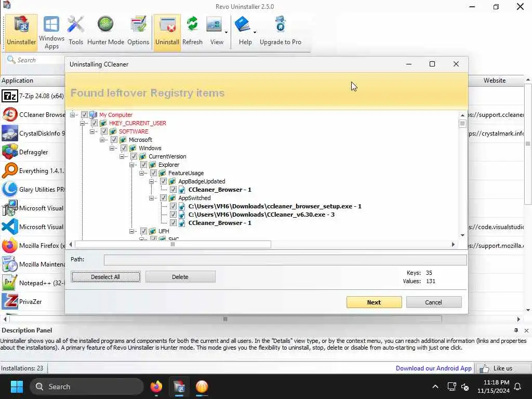The height and width of the screenshot is (399, 532).
Task: Select the Everything 1.4.1 application icon
Action: tap(9, 170)
